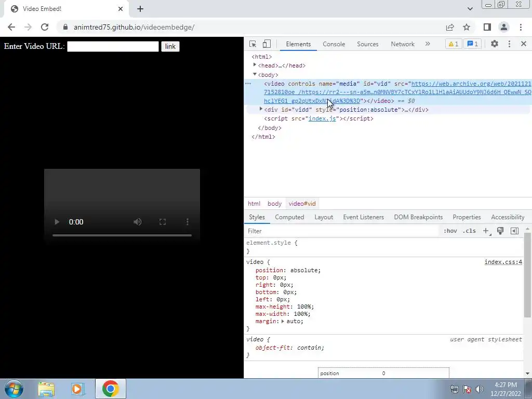Image resolution: width=532 pixels, height=399 pixels.
Task: Expand the margin shorthand property
Action: [x=283, y=321]
